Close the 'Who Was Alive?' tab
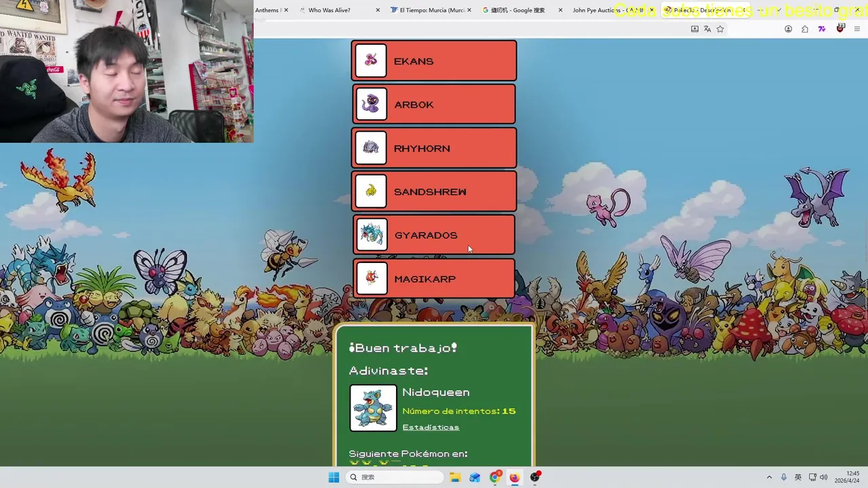This screenshot has height=488, width=868. click(378, 10)
